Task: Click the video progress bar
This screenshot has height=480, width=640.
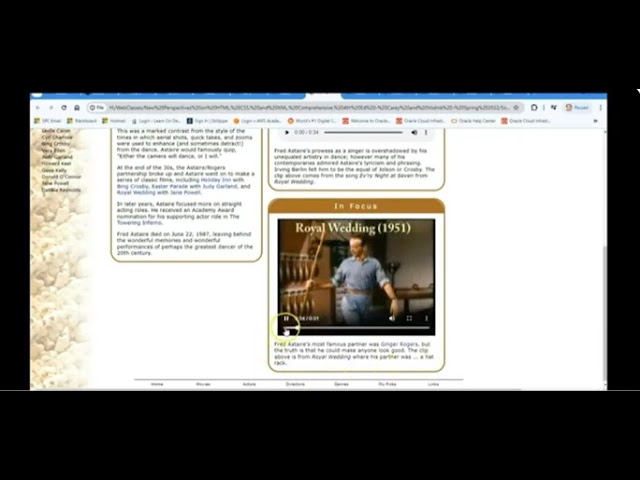Action: pyautogui.click(x=356, y=327)
